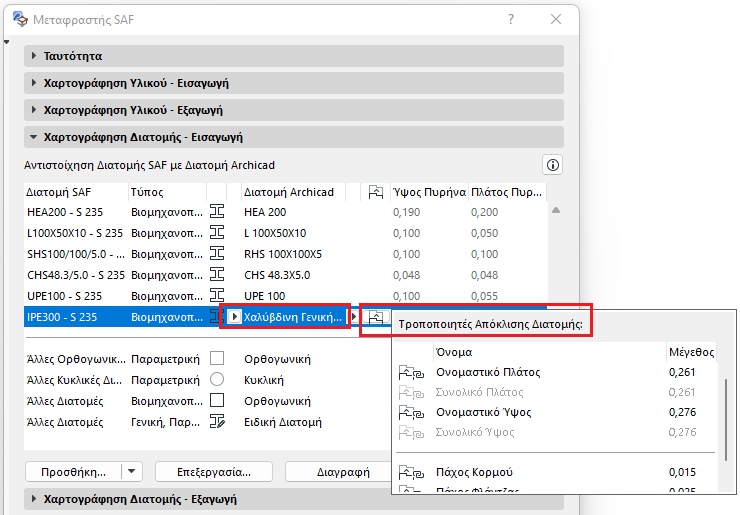Click the profile icon in HEA200 row

(217, 211)
